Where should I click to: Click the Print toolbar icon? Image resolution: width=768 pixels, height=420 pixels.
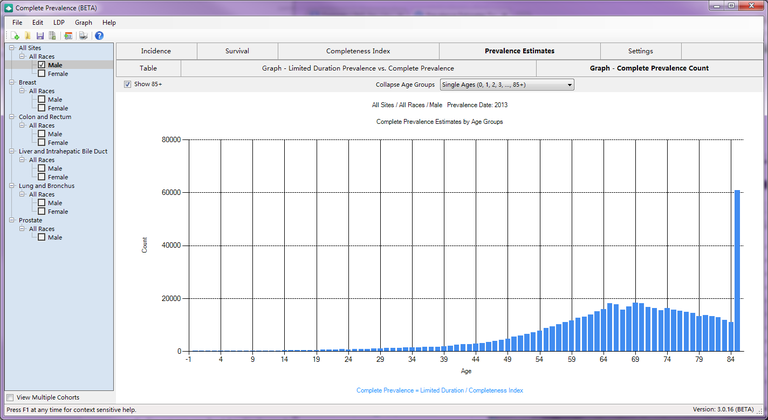83,36
